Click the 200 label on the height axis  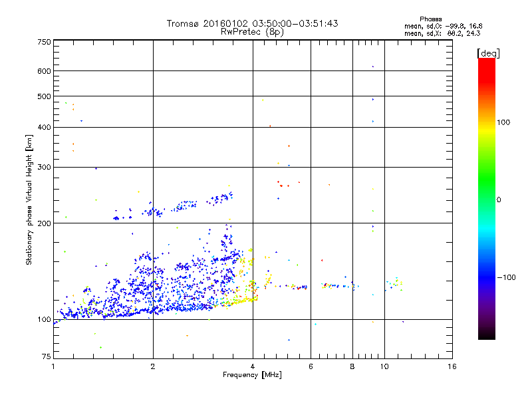[x=45, y=223]
